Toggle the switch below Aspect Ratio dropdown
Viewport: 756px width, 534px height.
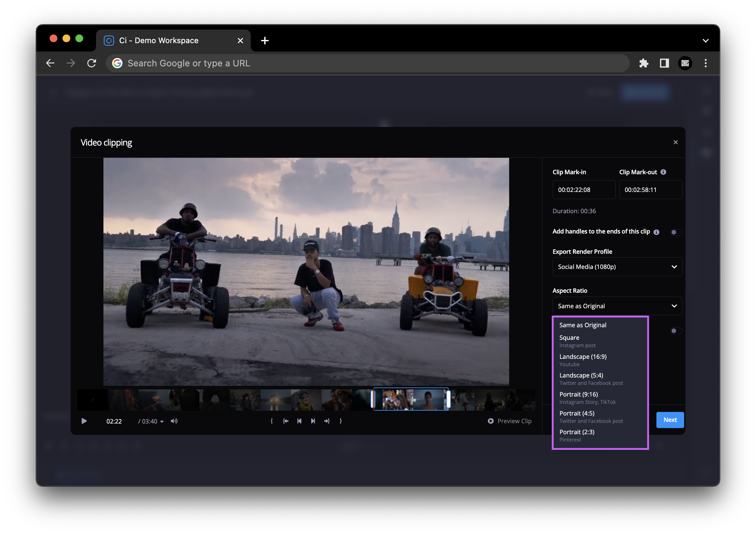point(676,330)
